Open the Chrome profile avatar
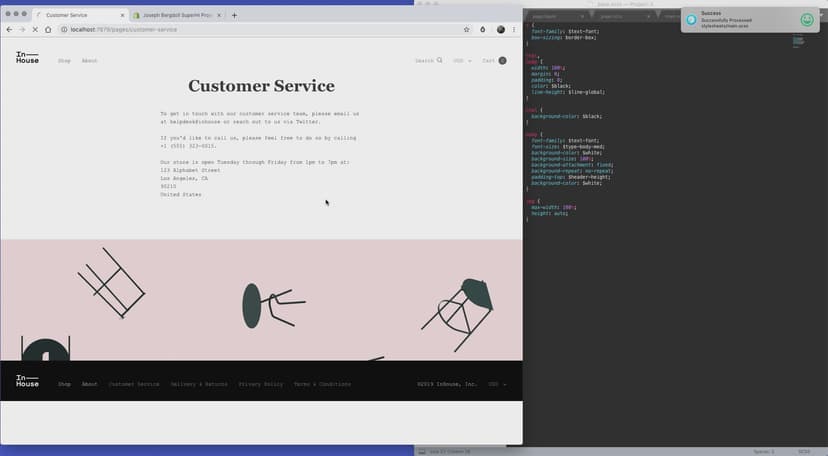 (501, 30)
